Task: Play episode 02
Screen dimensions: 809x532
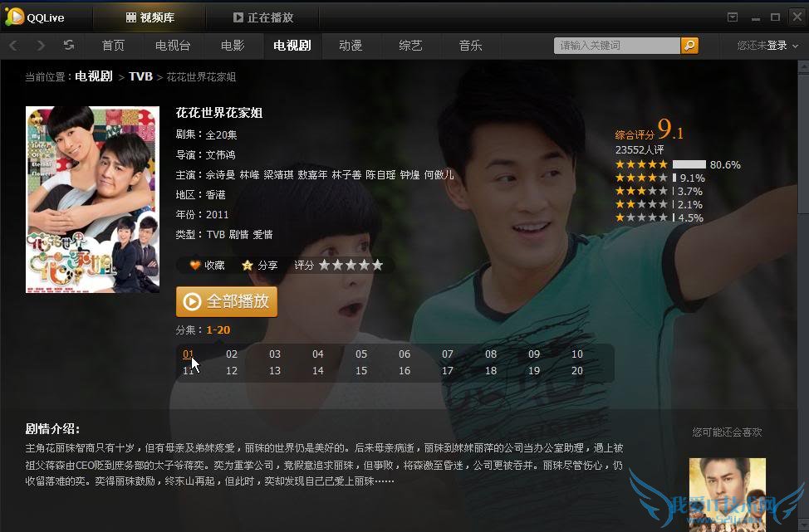Action: pos(232,354)
